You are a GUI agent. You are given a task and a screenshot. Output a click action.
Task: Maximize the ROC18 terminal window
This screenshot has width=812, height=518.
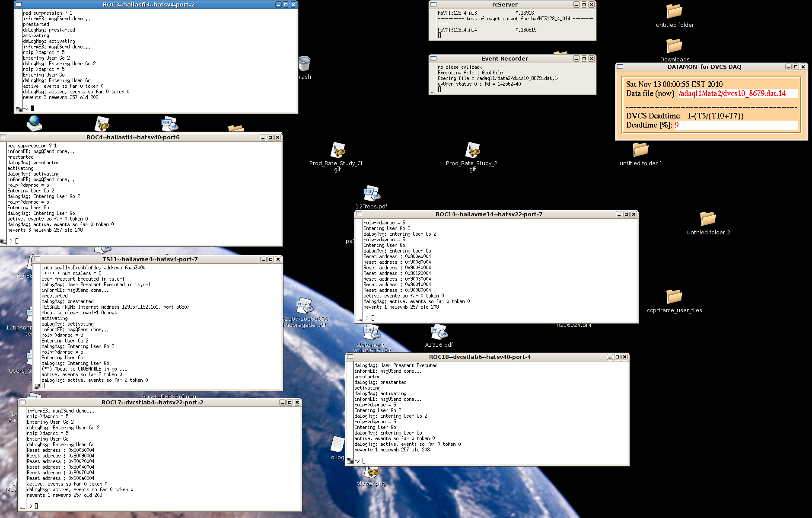click(617, 357)
